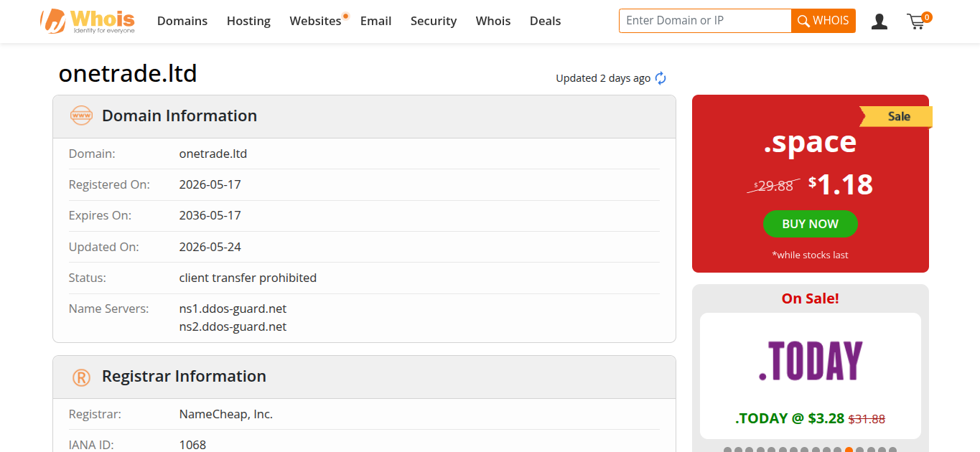This screenshot has height=452, width=980.
Task: Open the Security menu
Action: pos(434,21)
